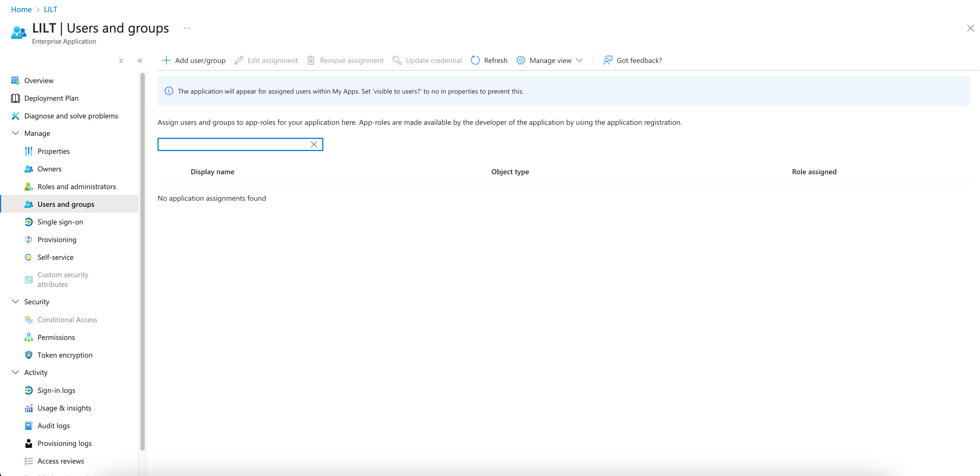Collapse the Manage section
The height and width of the screenshot is (476, 980).
pos(15,133)
